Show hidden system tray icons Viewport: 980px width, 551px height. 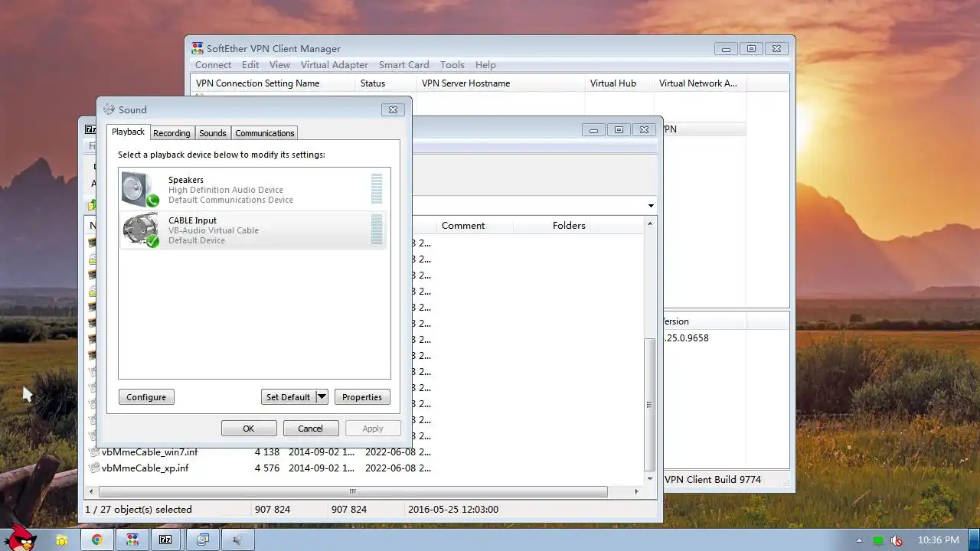pyautogui.click(x=859, y=540)
